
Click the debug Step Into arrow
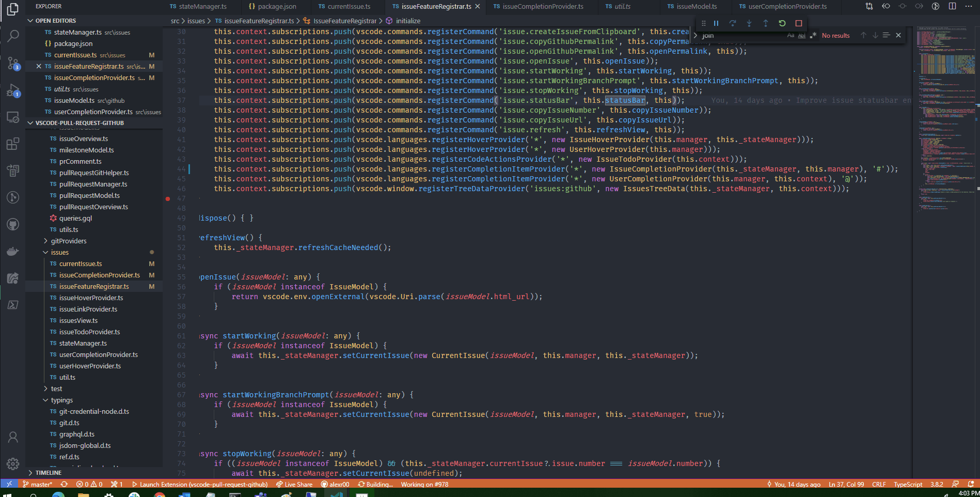pos(749,23)
